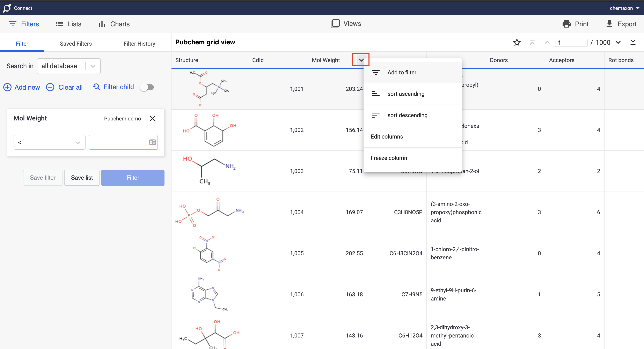This screenshot has width=644, height=349.
Task: Click structure thumbnail of row 1,002
Action: [210, 130]
